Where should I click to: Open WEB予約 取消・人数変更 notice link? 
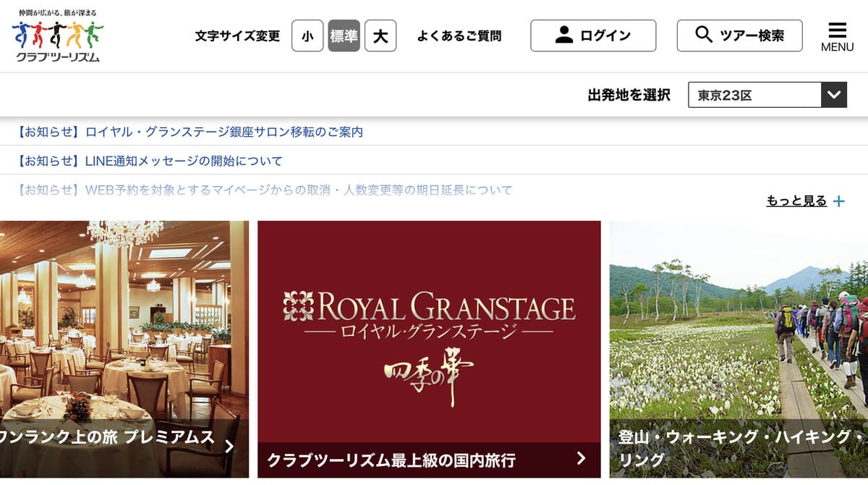pos(264,190)
